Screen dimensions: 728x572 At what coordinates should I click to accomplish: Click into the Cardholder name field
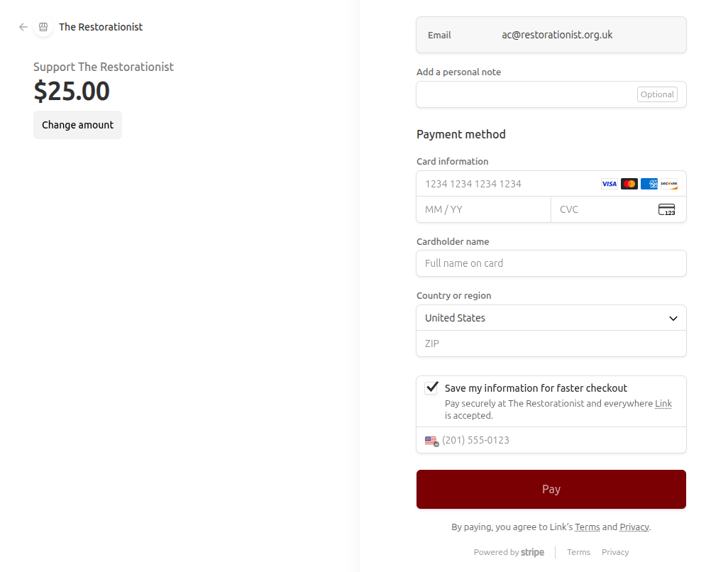[551, 263]
